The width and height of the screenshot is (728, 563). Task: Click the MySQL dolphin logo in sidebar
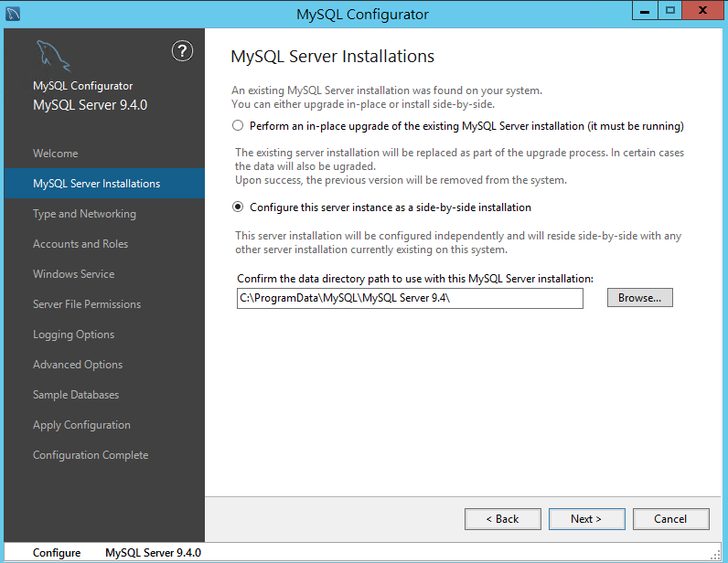[x=53, y=56]
